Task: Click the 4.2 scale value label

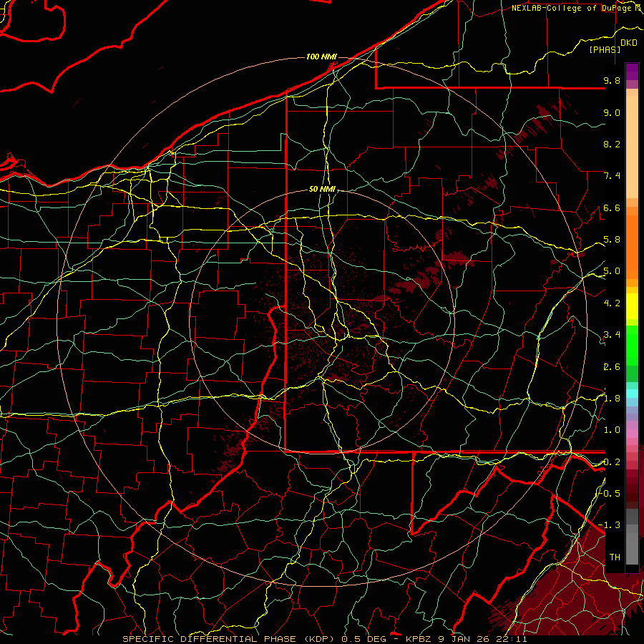Action: coord(612,303)
